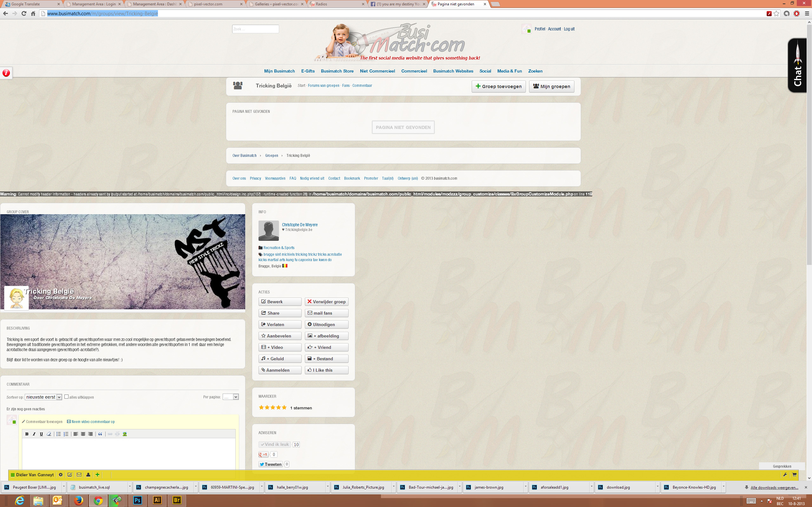Rate with the fifth gold star
The width and height of the screenshot is (812, 507).
pyautogui.click(x=284, y=408)
